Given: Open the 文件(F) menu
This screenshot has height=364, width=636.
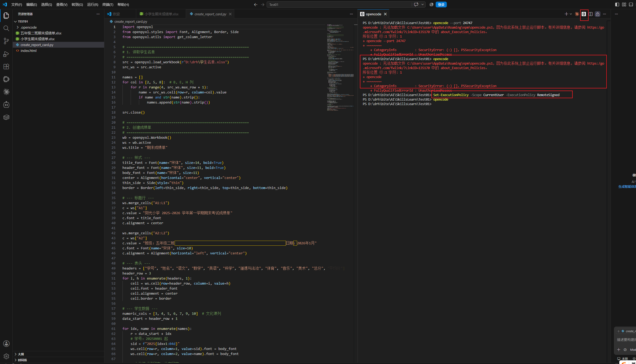Looking at the screenshot, I should pos(17,5).
